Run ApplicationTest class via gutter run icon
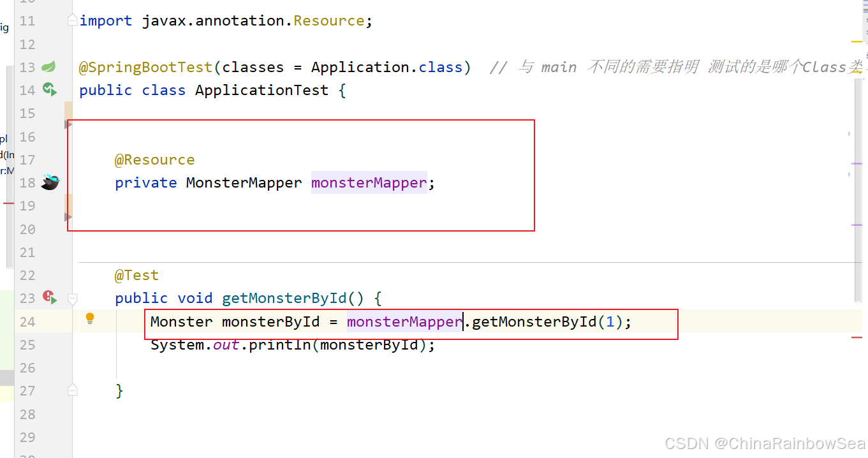 coord(50,89)
